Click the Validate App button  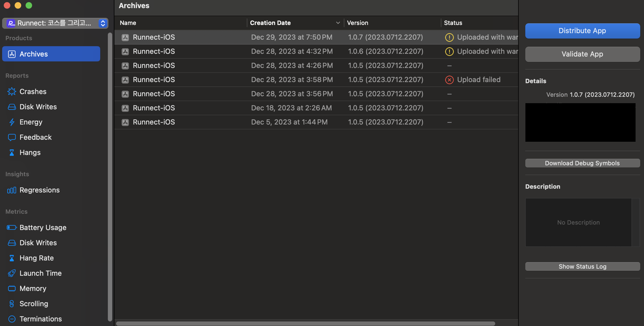coord(582,54)
